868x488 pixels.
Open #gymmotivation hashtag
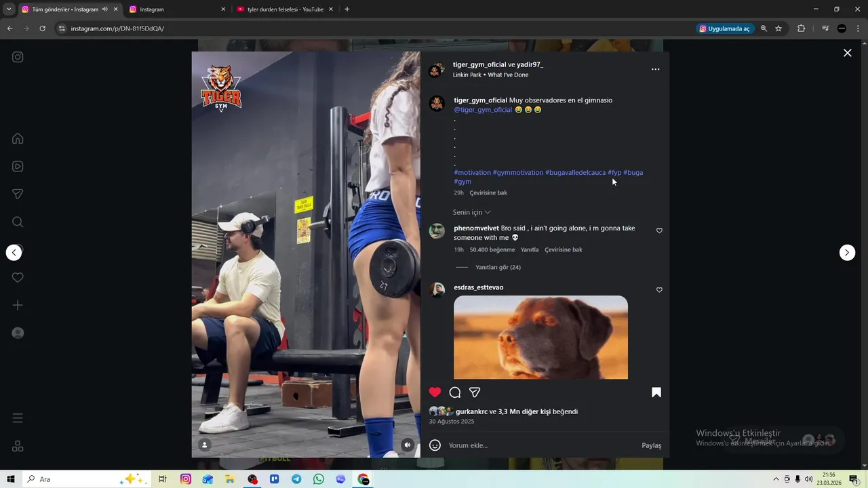click(517, 172)
